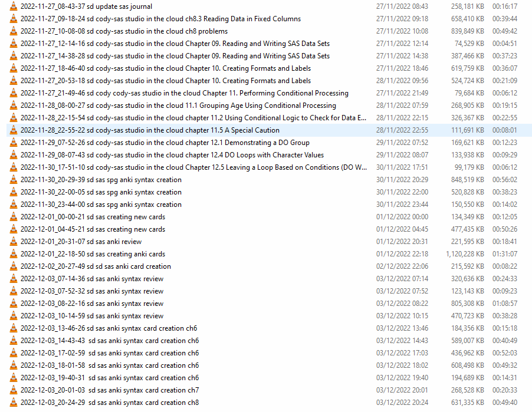
Task: Select file name Chapter 11. Performing Conditional Processing
Action: (x=184, y=93)
